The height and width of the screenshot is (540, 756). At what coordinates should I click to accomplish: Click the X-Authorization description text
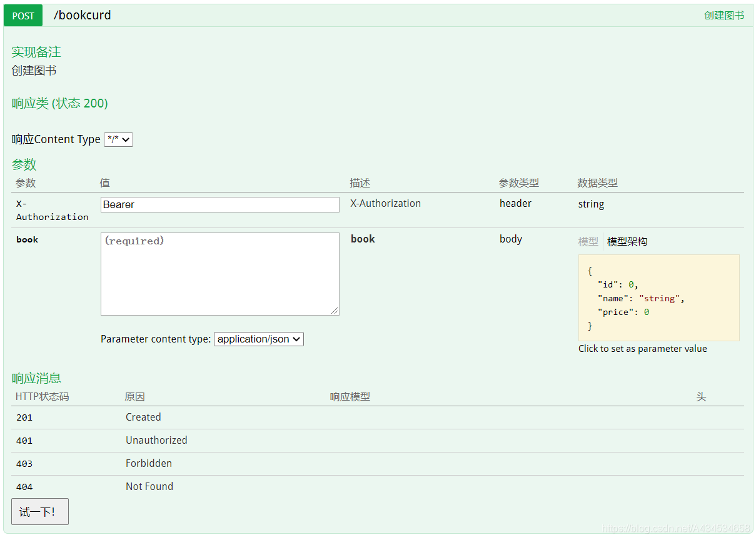pyautogui.click(x=385, y=203)
